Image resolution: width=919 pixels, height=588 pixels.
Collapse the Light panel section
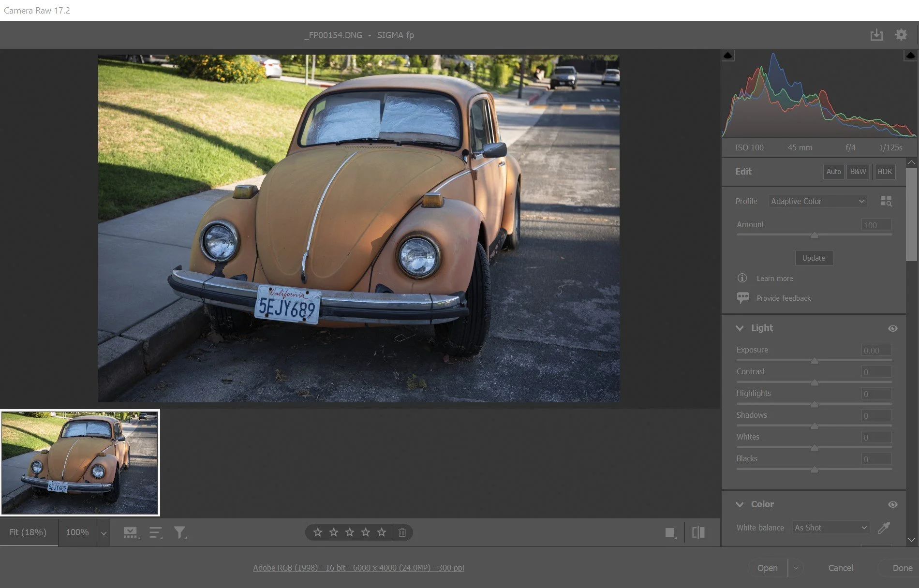pos(740,328)
